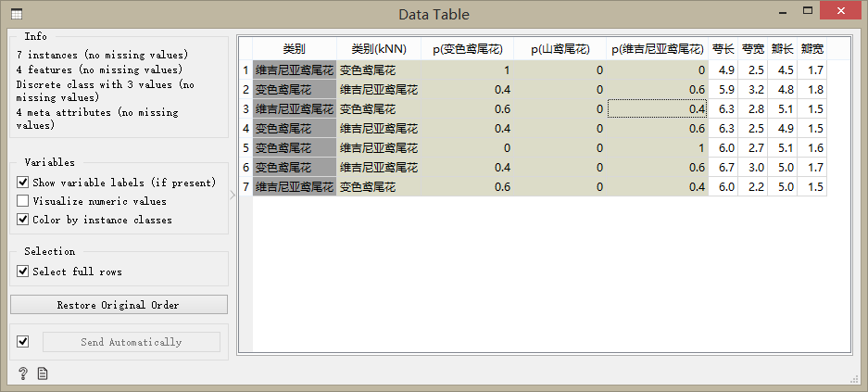Click 萼宽 value 2.7 in row 5
This screenshot has width=868, height=392.
point(753,148)
